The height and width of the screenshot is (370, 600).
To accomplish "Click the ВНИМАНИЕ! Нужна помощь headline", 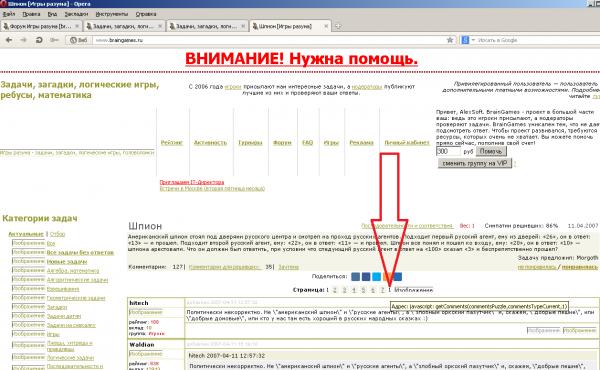I will click(x=302, y=59).
